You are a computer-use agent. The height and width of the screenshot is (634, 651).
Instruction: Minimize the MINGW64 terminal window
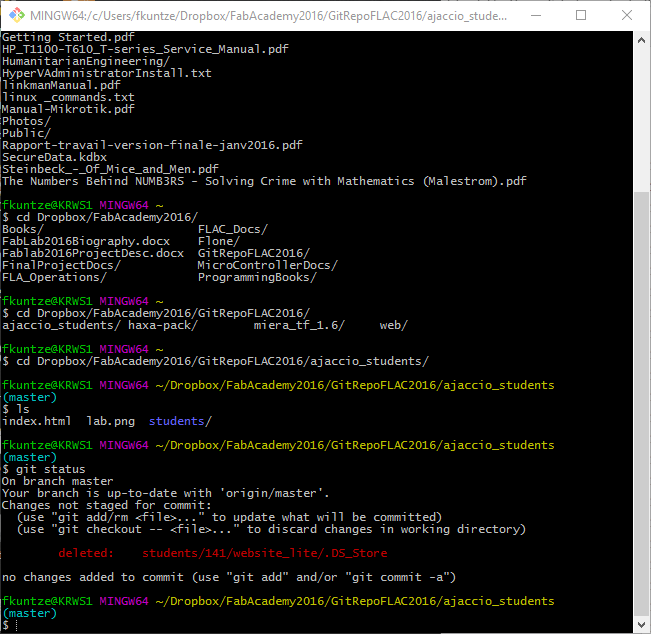[x=536, y=15]
